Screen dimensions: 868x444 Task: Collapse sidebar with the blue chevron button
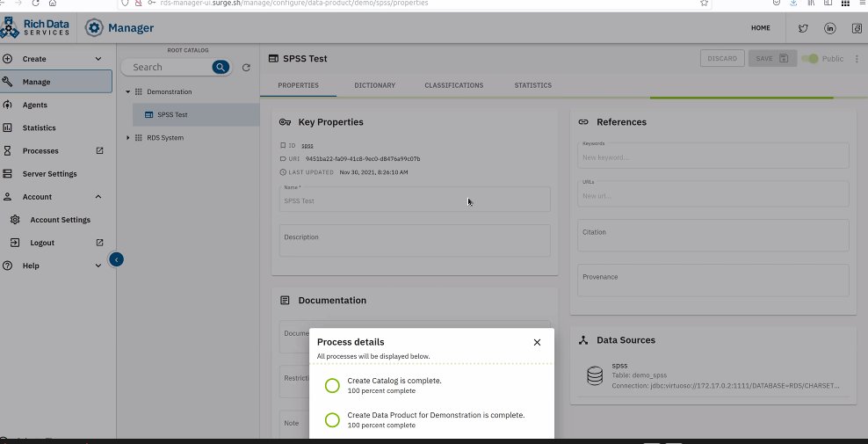116,259
